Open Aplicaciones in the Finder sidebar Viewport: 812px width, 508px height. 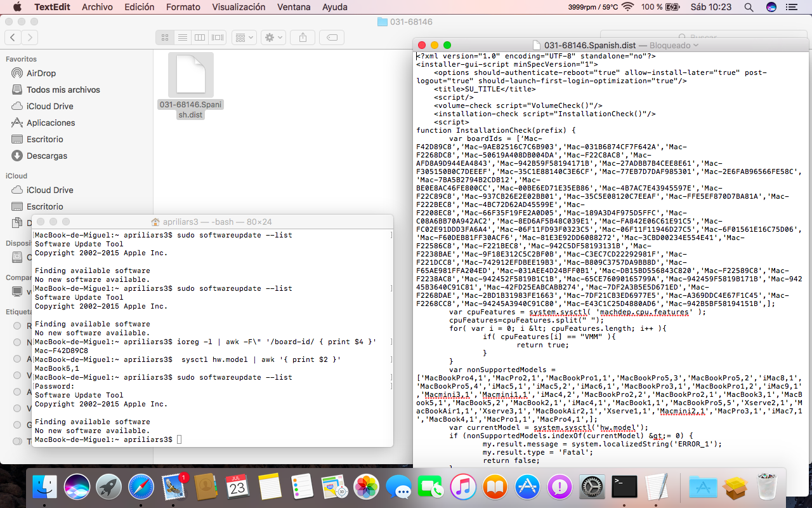[x=51, y=123]
